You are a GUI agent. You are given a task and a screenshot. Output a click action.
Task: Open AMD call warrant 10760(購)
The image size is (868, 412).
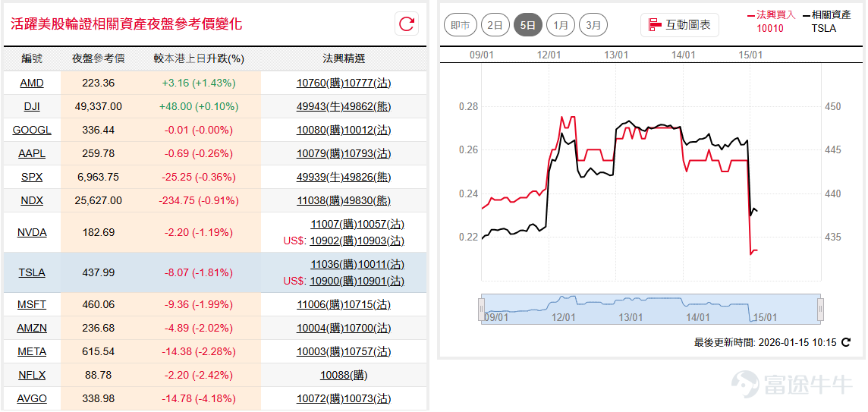click(x=320, y=83)
